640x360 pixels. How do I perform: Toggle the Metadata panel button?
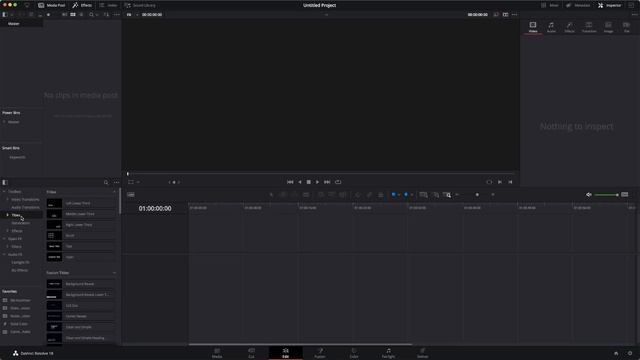578,5
